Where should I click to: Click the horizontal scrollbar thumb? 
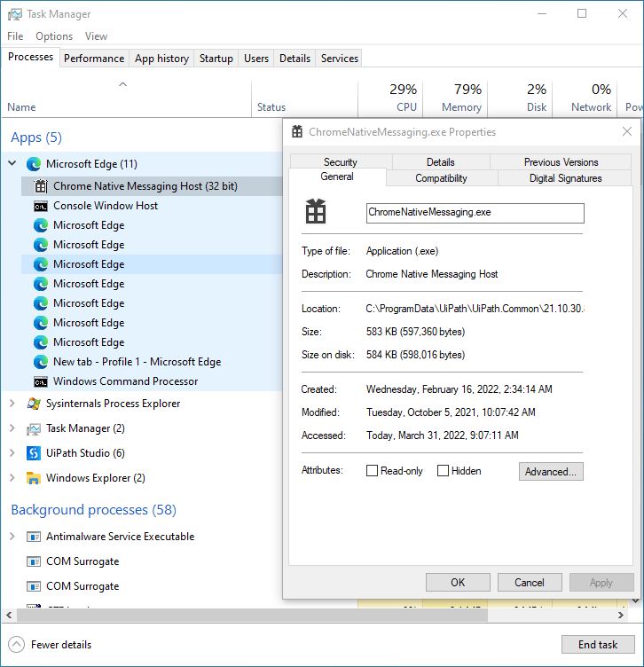pos(251,615)
